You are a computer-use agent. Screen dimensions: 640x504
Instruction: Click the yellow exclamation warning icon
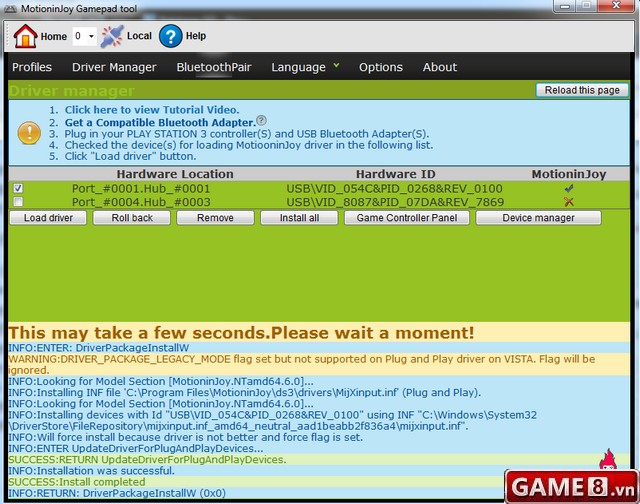(x=29, y=133)
